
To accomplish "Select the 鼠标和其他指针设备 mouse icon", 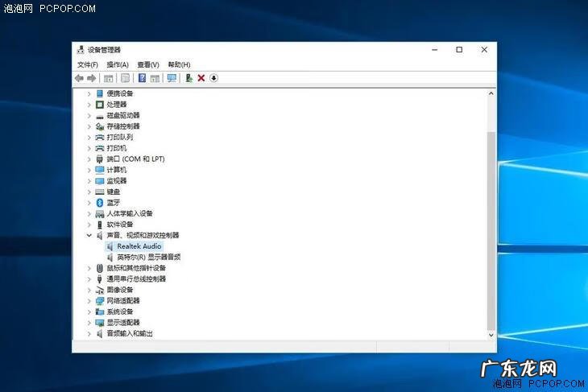I will click(100, 268).
